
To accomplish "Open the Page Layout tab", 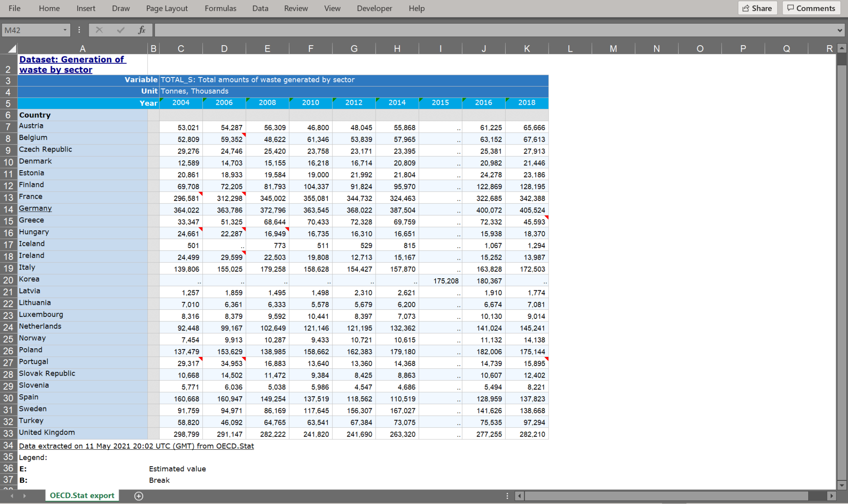I will [167, 8].
